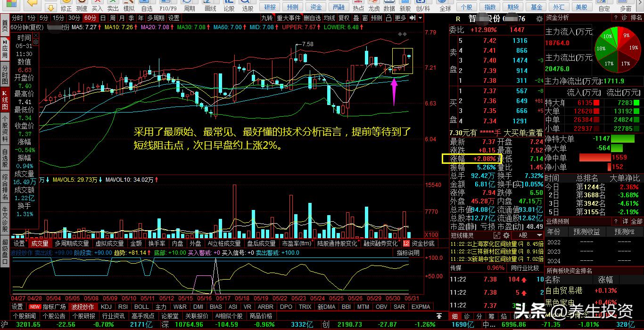Open the 新股 new shares icon
Image resolution: width=644 pixels, height=330 pixels.
point(405,6)
